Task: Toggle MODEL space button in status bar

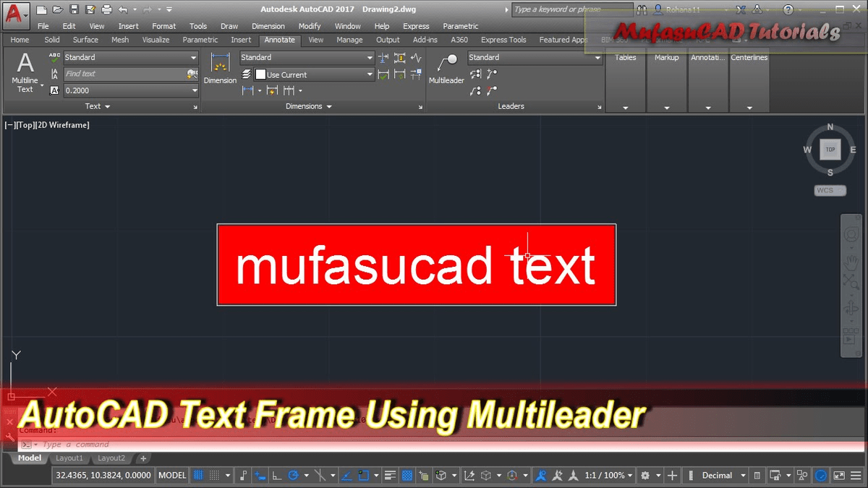Action: (172, 476)
